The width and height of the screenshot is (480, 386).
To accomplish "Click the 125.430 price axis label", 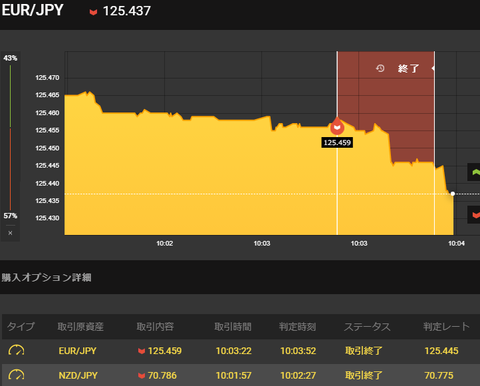I will pyautogui.click(x=47, y=218).
